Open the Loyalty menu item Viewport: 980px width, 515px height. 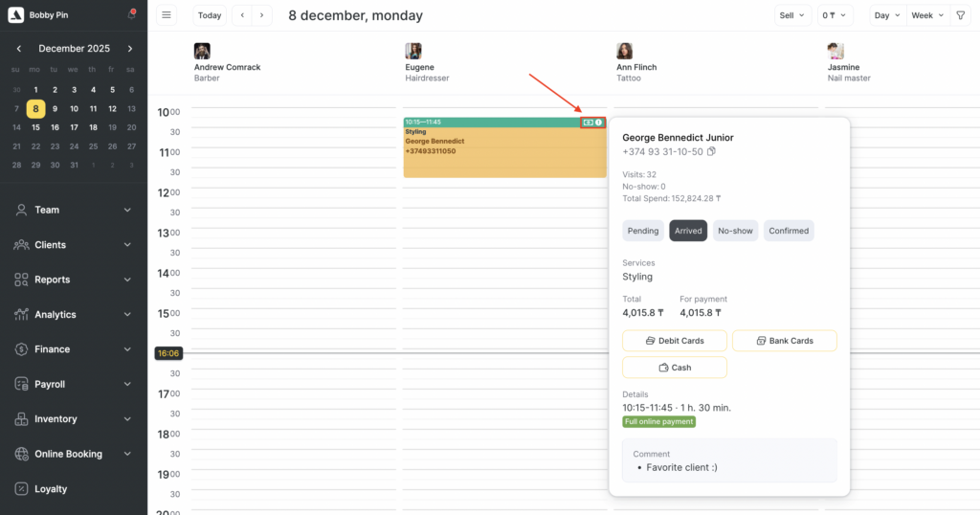tap(51, 489)
